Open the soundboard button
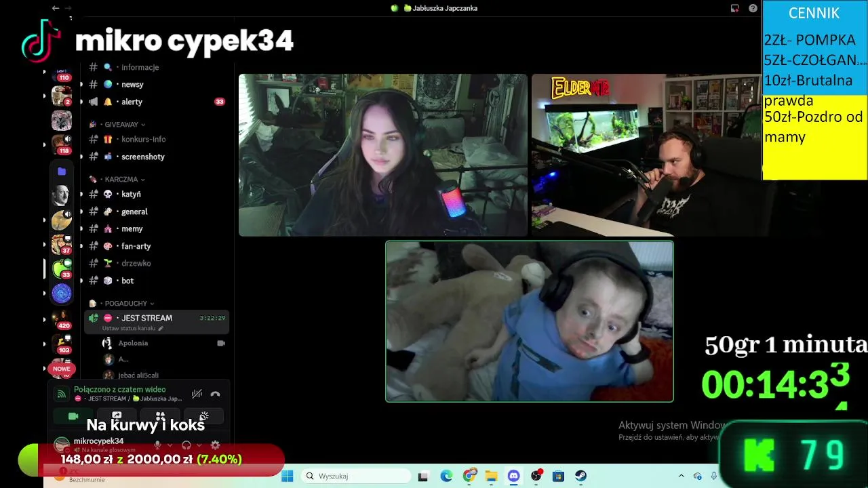The width and height of the screenshot is (868, 488). pyautogui.click(x=203, y=416)
